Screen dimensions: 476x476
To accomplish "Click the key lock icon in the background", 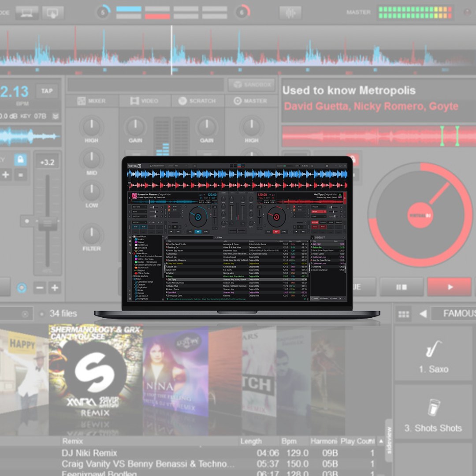I will point(20,159).
